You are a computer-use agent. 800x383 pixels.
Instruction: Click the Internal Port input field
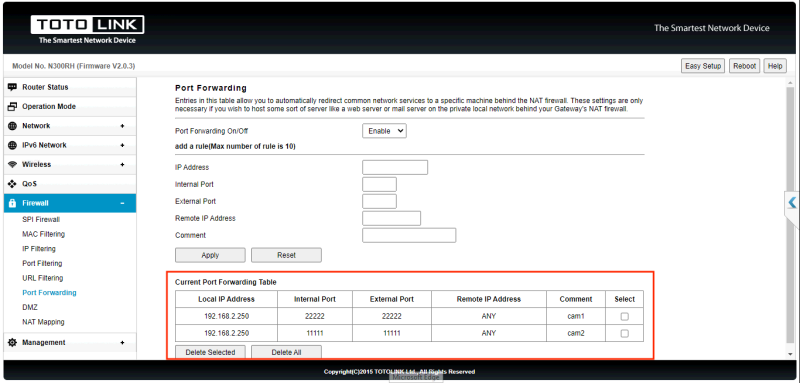click(379, 185)
